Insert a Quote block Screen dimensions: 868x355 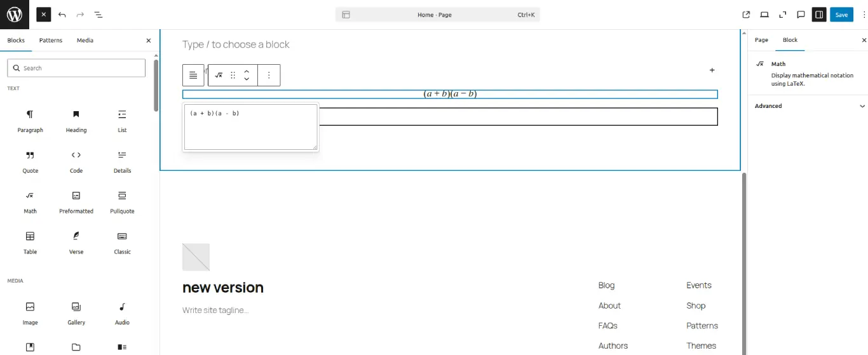[x=31, y=162]
